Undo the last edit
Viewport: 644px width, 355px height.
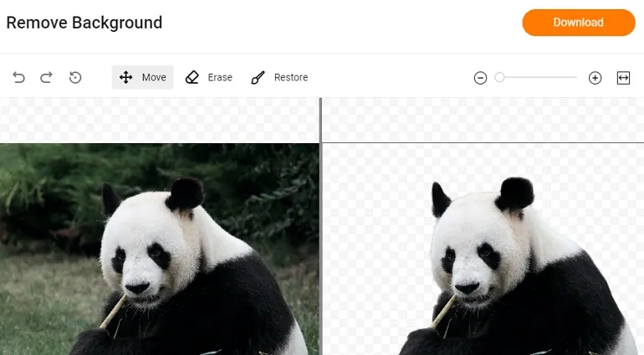(x=19, y=77)
